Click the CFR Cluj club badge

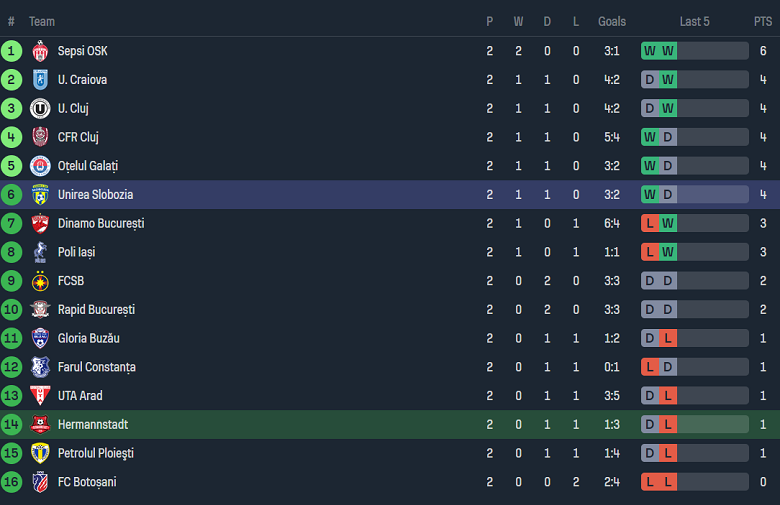[40, 137]
